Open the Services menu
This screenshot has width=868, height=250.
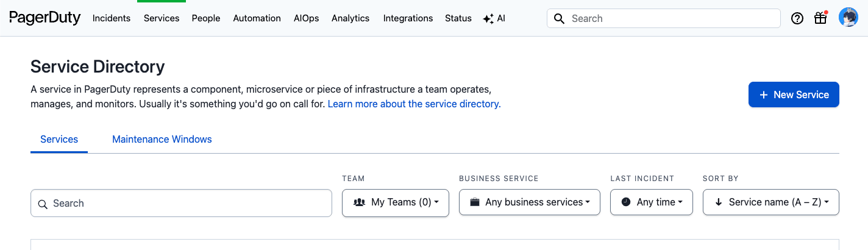coord(162,18)
